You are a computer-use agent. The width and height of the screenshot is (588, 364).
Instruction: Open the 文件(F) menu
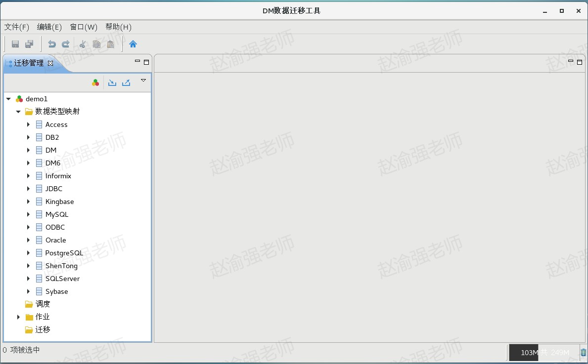[16, 27]
